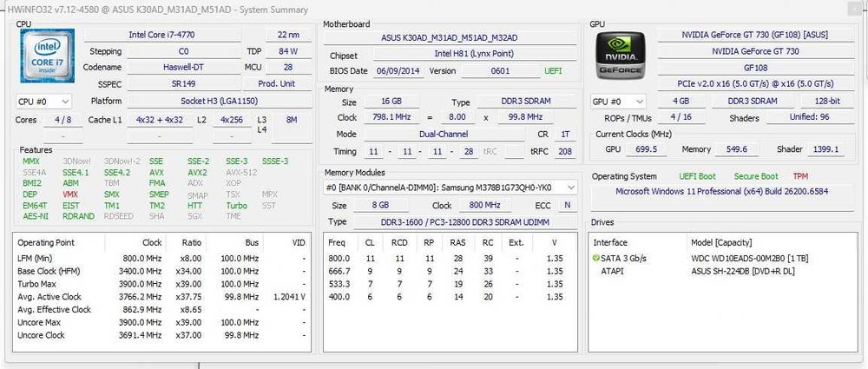Click the MMX feature label

coord(31,161)
